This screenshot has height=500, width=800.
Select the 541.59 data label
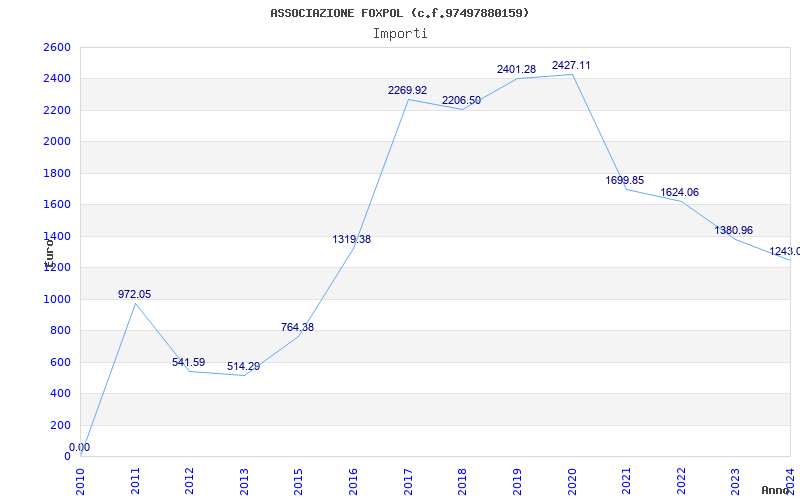pos(189,362)
